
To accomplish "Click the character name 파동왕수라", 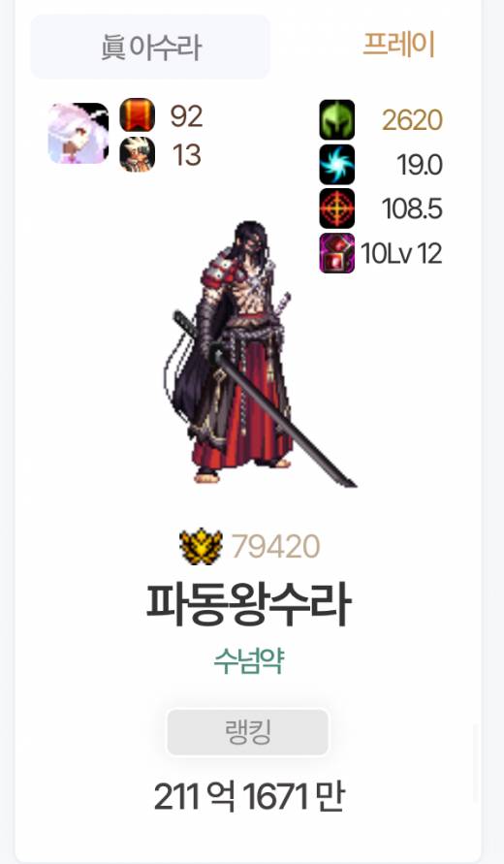I will (248, 603).
